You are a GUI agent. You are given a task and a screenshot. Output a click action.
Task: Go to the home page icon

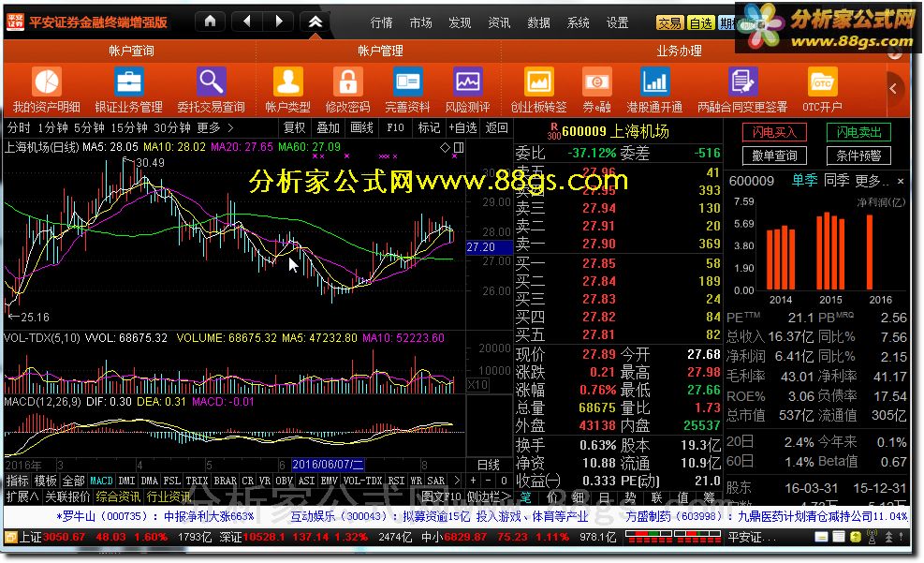pyautogui.click(x=210, y=22)
